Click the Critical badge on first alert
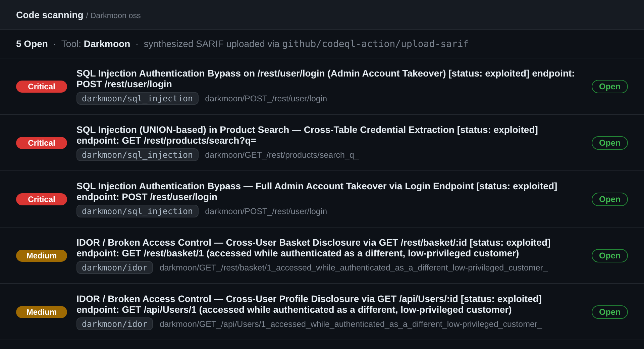 42,87
